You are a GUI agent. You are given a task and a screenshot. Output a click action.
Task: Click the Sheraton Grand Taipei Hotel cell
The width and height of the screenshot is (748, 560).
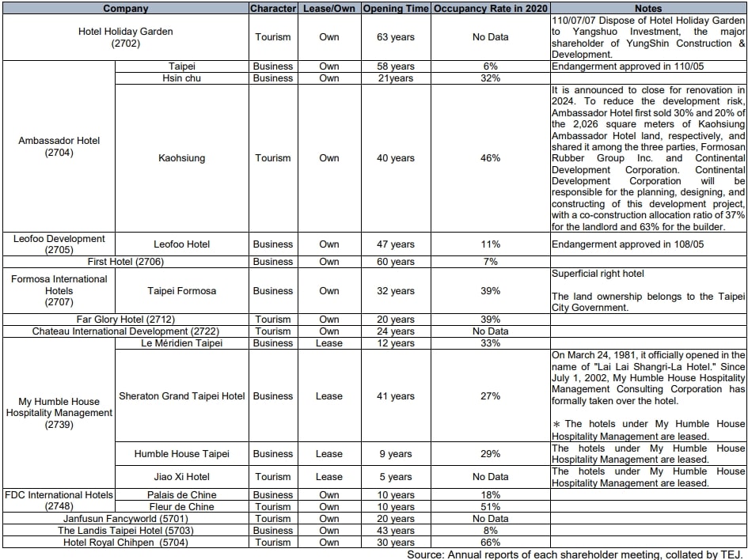point(182,396)
